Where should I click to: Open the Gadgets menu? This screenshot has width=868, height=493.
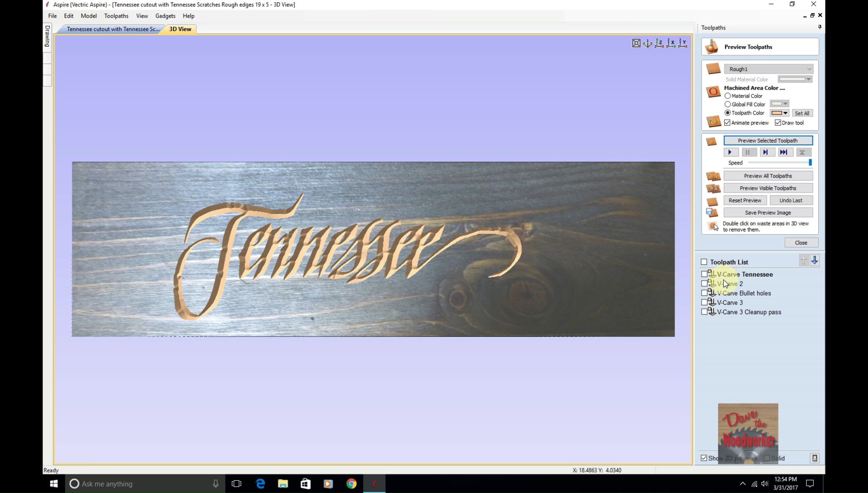[165, 16]
